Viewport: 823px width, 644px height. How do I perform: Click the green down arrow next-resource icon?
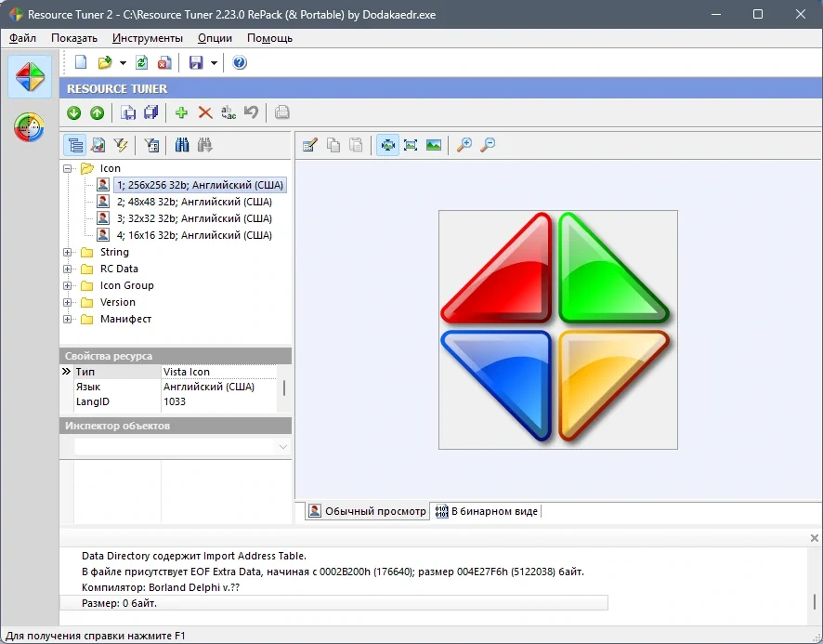[74, 112]
